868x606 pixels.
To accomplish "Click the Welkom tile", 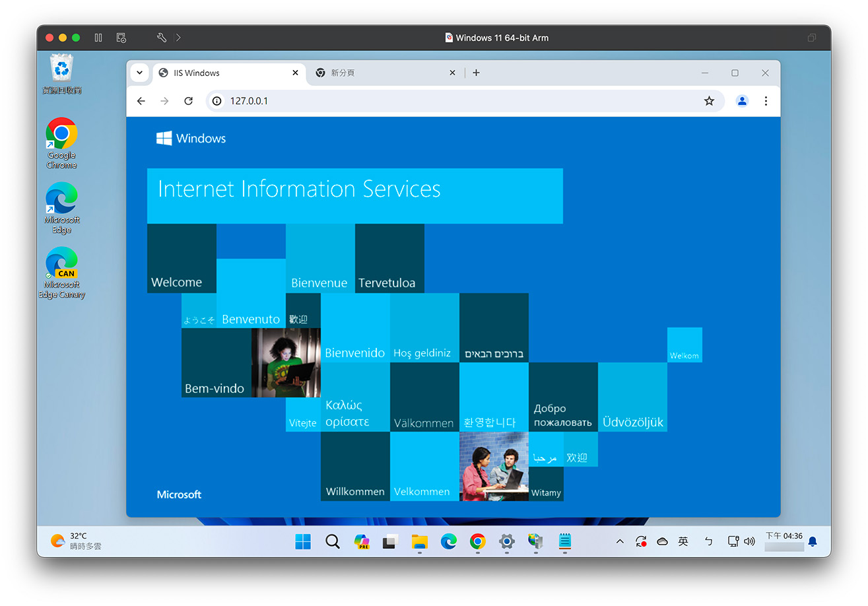I will pyautogui.click(x=684, y=345).
